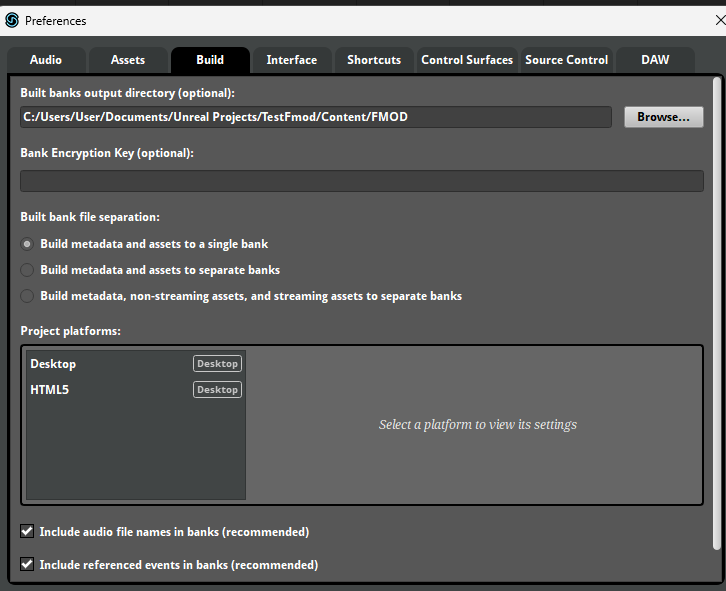Switch to Control Surfaces tab
Viewport: 726px width, 591px height.
[x=467, y=60]
